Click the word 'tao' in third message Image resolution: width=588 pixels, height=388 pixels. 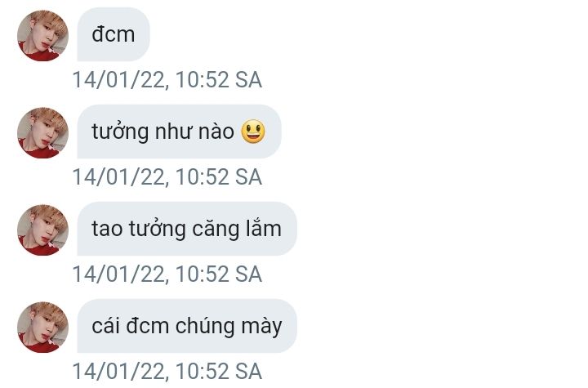pyautogui.click(x=107, y=229)
